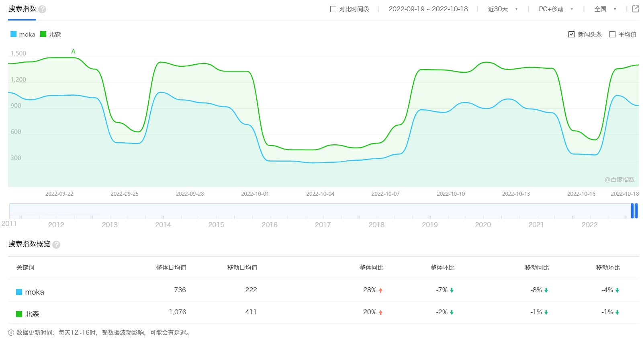Open the PC+移动 device dropdown
Viewport: 644px width, 338px height.
[x=555, y=9]
